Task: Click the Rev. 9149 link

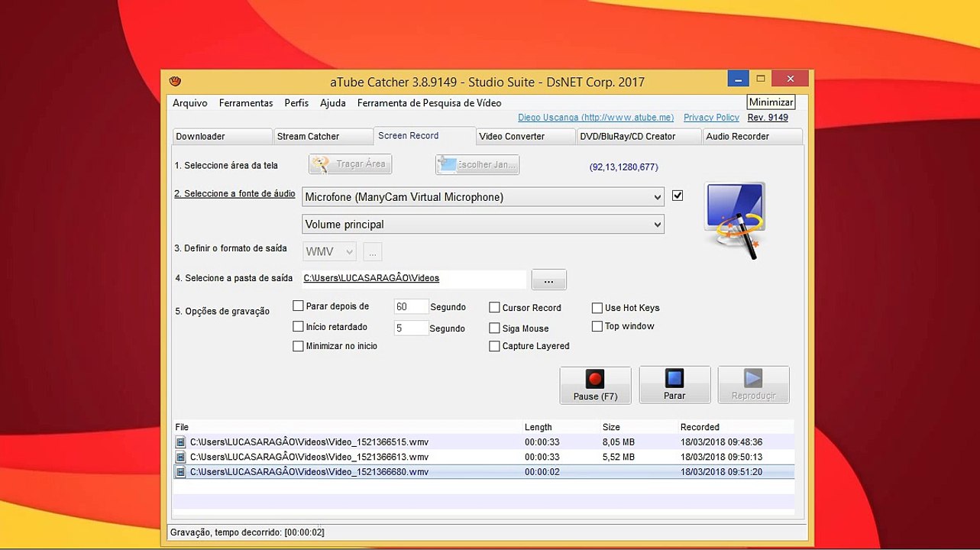Action: pos(768,118)
